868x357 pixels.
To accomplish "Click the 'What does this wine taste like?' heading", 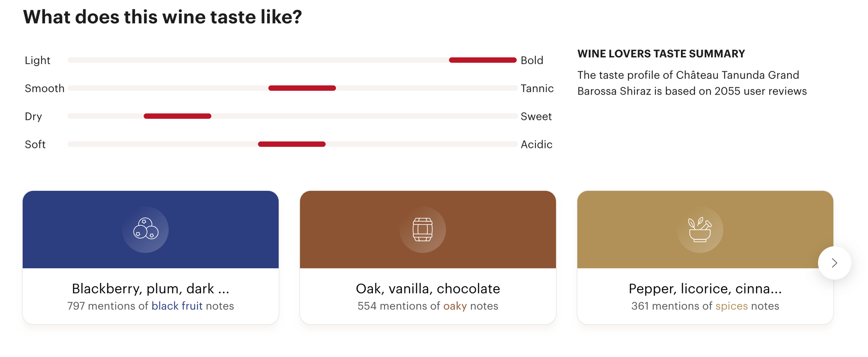I will [x=162, y=17].
